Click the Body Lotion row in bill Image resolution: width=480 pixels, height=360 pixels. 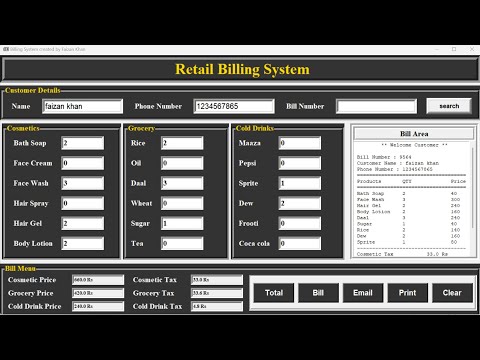click(408, 212)
